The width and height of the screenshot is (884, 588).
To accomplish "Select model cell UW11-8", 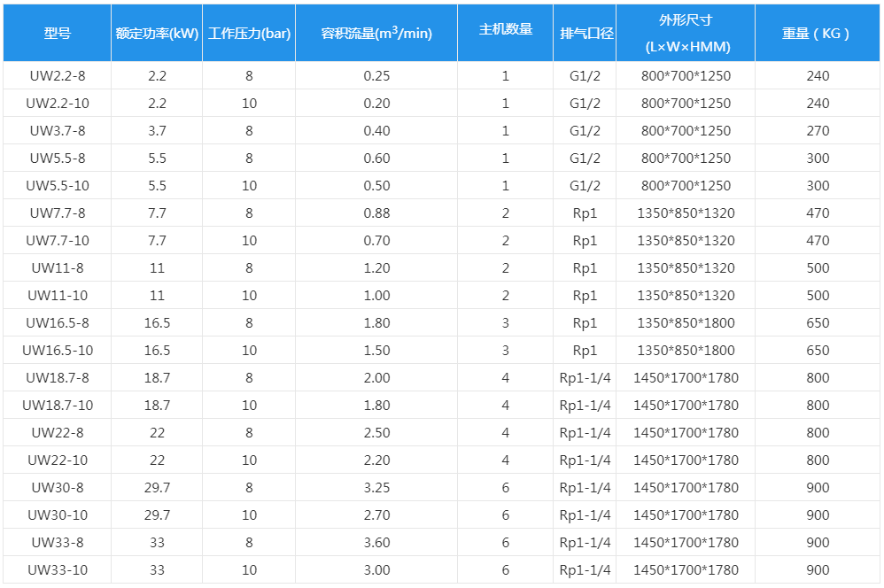I will (58, 267).
